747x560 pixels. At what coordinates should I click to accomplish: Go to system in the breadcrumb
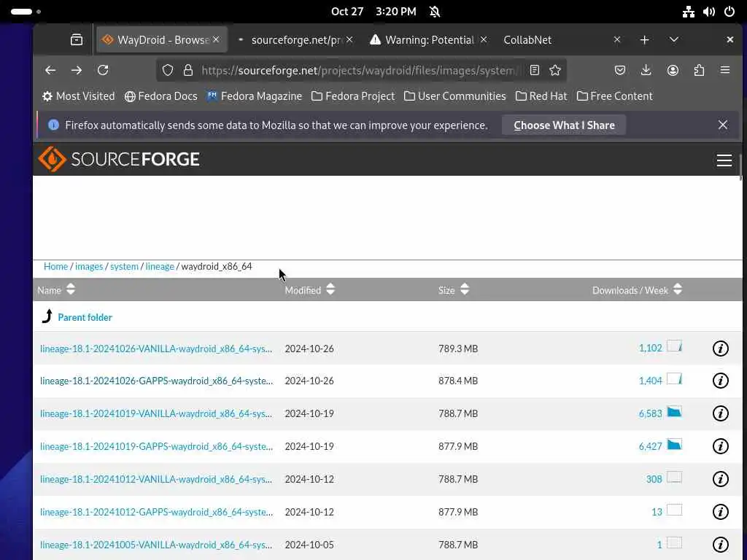tap(124, 266)
